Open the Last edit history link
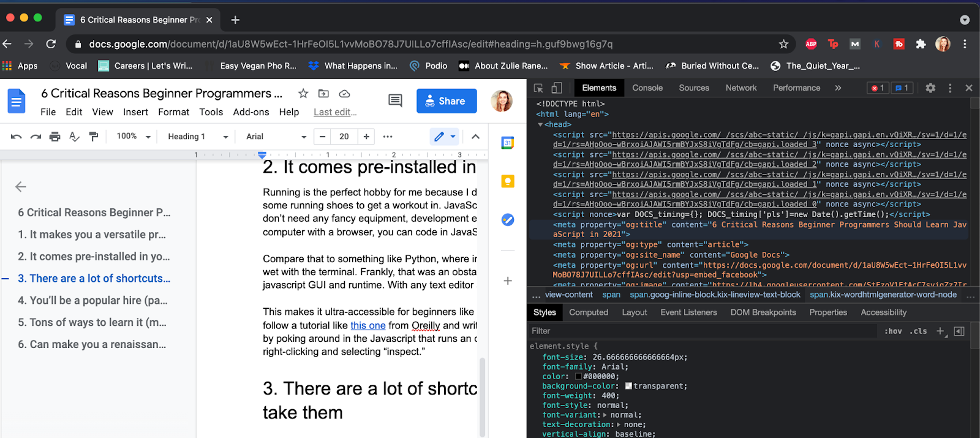 point(335,112)
